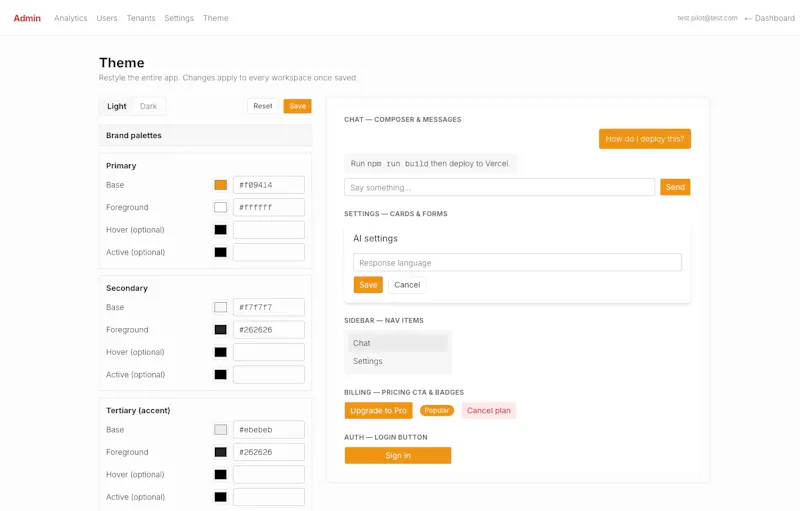Screen dimensions: 800x511
Task: Click the 'Run npm run build' reply message
Action: pos(430,164)
